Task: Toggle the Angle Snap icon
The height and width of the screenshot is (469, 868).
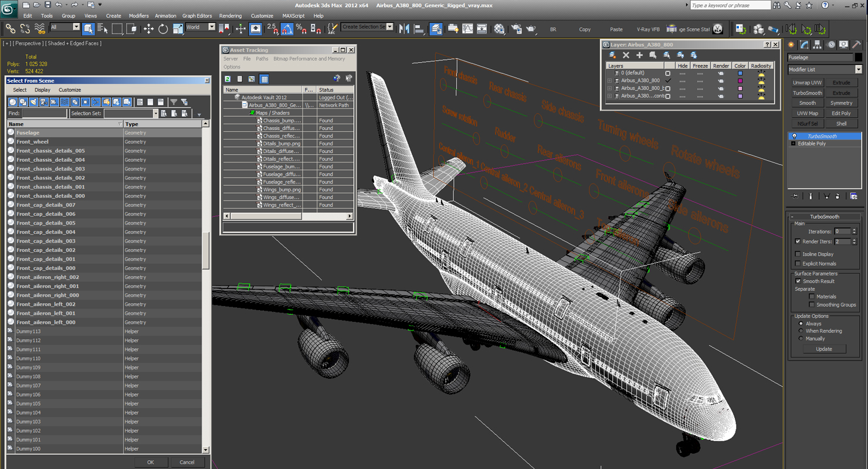Action: [x=287, y=28]
